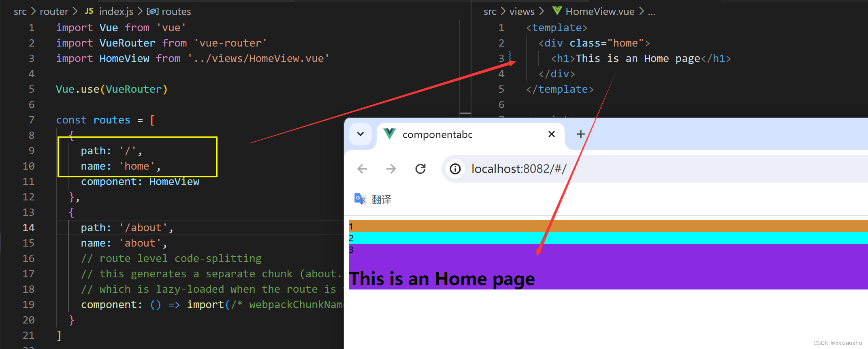Click 'const routes = [' line
The width and height of the screenshot is (868, 349).
[105, 120]
